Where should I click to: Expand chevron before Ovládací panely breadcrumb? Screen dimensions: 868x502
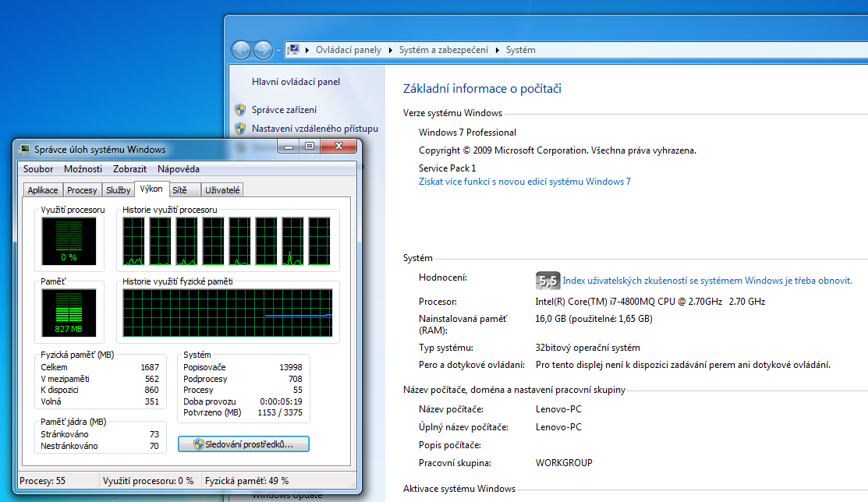pos(307,50)
